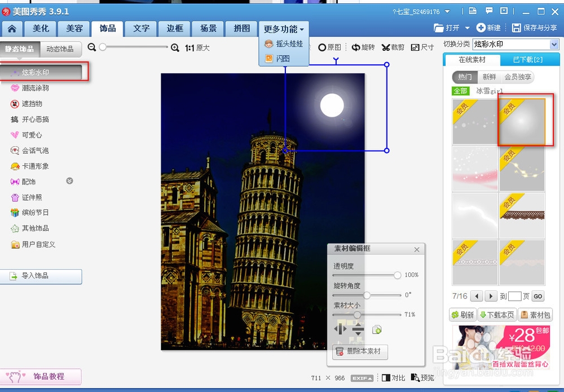Screen dimensions: 564x392
Task: Create a new image with 新建
Action: coord(488,28)
